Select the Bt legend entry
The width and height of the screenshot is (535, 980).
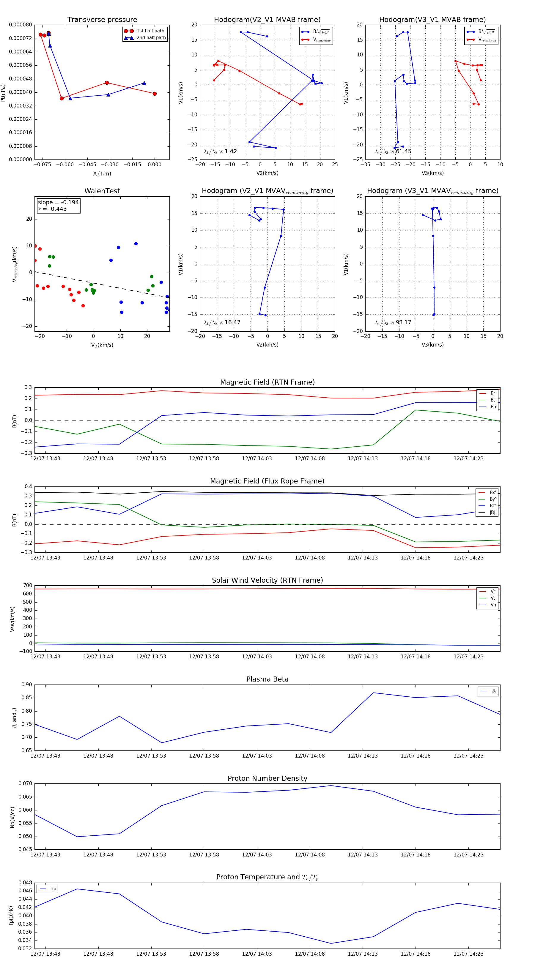tap(487, 400)
